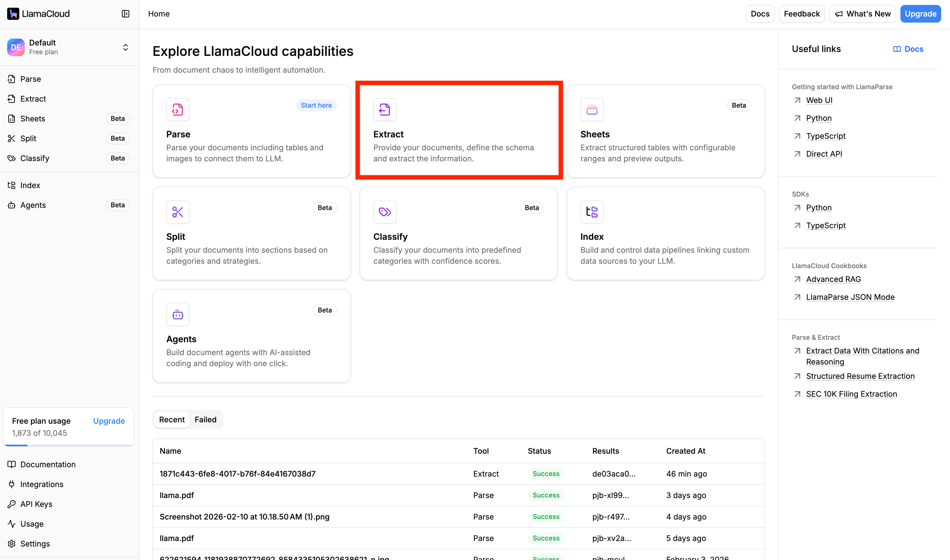Open the Classify card title
The height and width of the screenshot is (560, 950).
390,236
